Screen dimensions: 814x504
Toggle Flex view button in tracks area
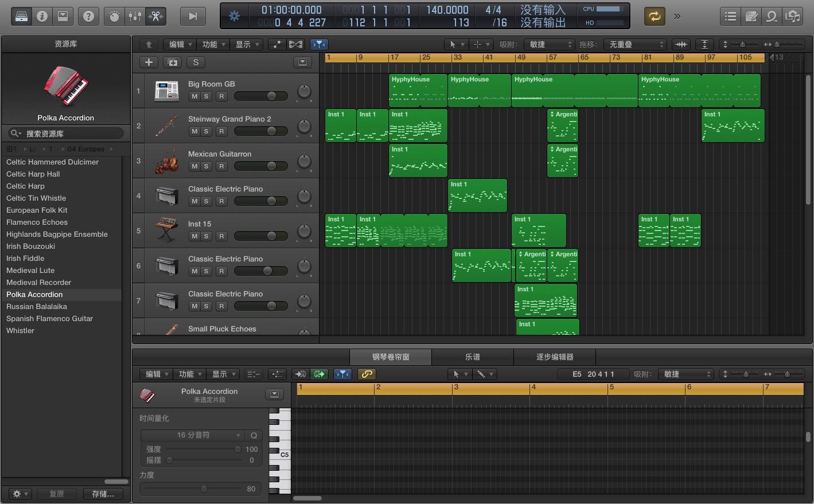[295, 44]
